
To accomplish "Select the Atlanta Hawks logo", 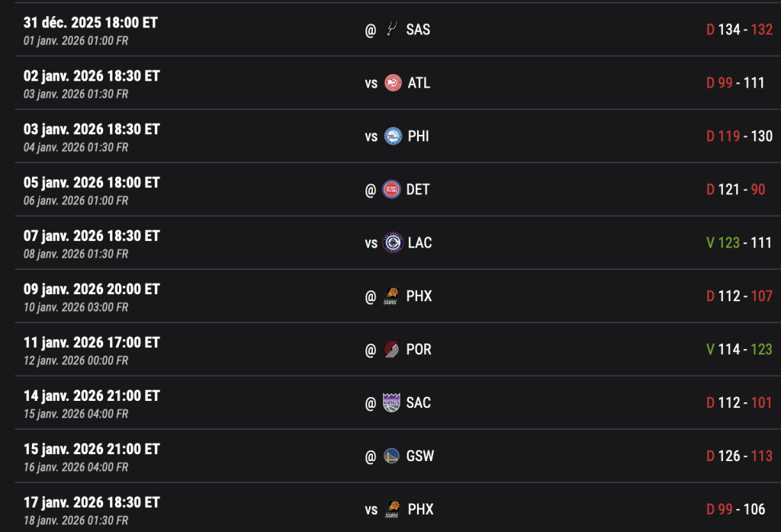I will click(393, 83).
